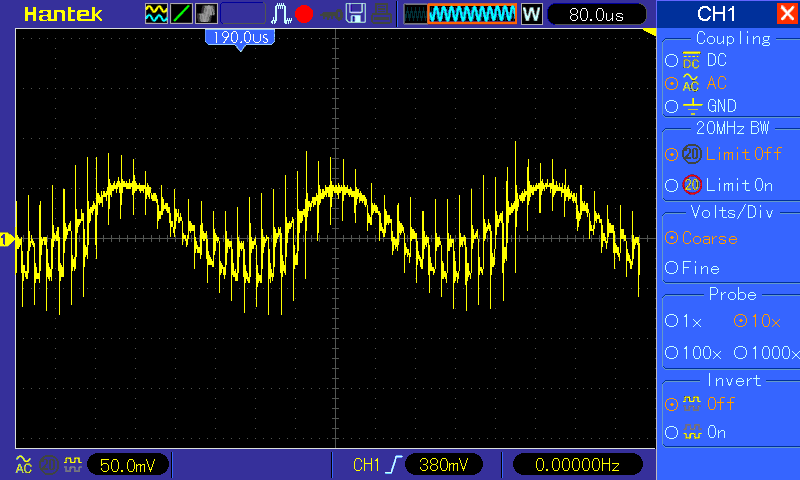Select AC coupling
This screenshot has height=480, width=800.
[x=696, y=83]
